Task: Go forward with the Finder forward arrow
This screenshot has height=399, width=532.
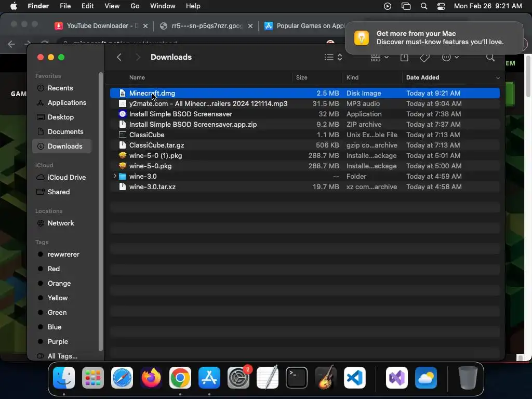Action: pos(138,57)
